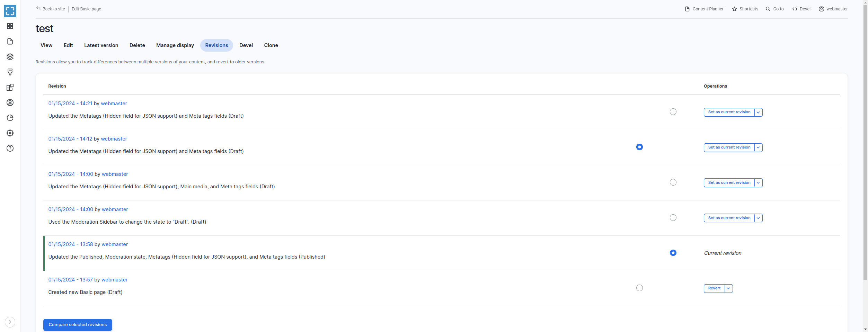Open the 01/15/2024 - 14:12 revision link

point(70,139)
